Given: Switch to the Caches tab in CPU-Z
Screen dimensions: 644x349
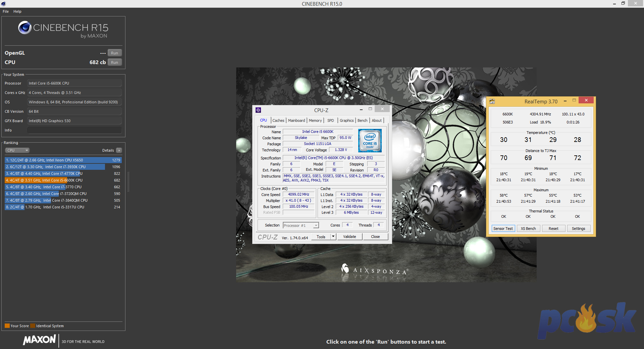Looking at the screenshot, I should 278,120.
